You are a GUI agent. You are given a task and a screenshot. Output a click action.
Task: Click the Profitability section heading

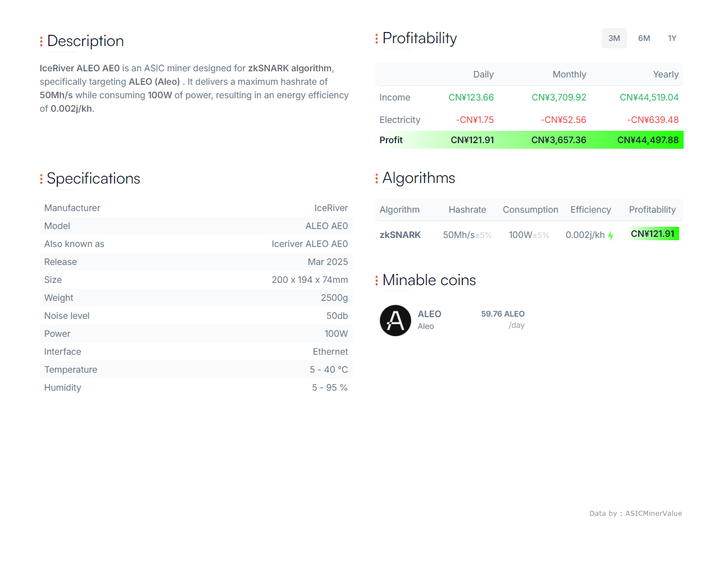tap(420, 38)
